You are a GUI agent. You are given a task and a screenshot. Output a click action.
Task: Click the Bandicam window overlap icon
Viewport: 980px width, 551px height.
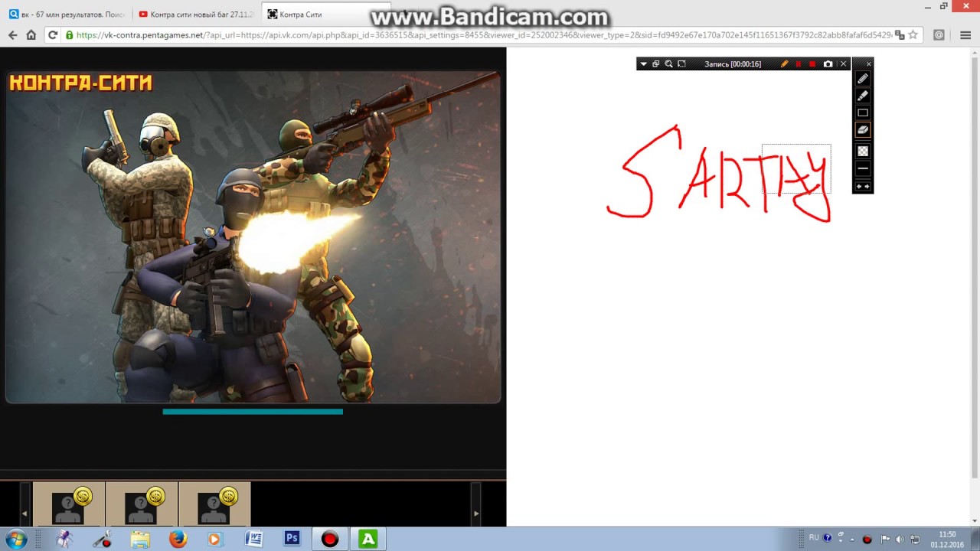pyautogui.click(x=656, y=64)
